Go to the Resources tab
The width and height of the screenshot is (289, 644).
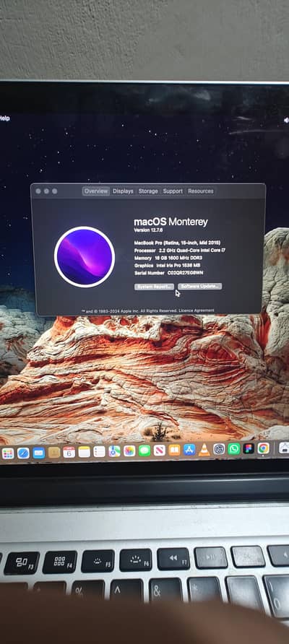coord(201,191)
